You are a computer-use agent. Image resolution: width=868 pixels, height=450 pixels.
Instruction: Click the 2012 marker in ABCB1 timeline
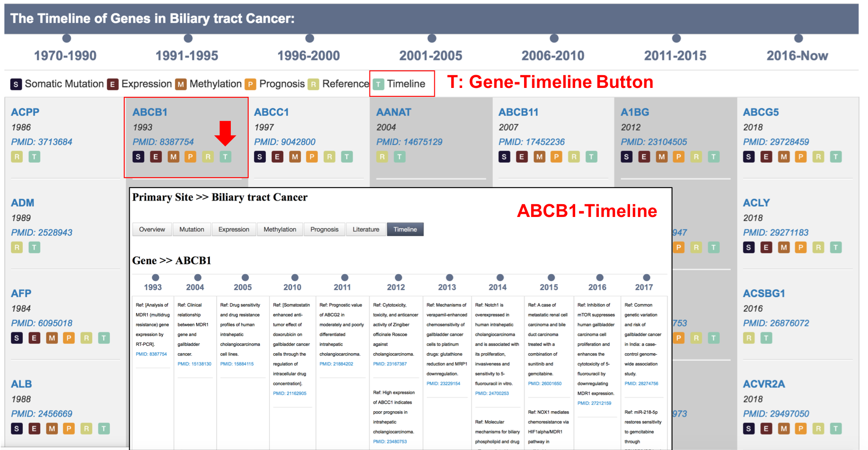click(398, 277)
